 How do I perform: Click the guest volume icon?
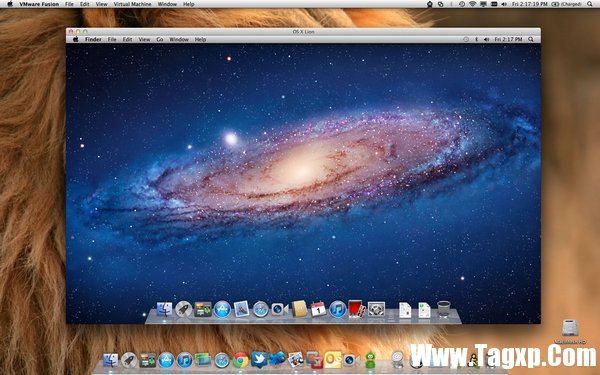(x=486, y=39)
